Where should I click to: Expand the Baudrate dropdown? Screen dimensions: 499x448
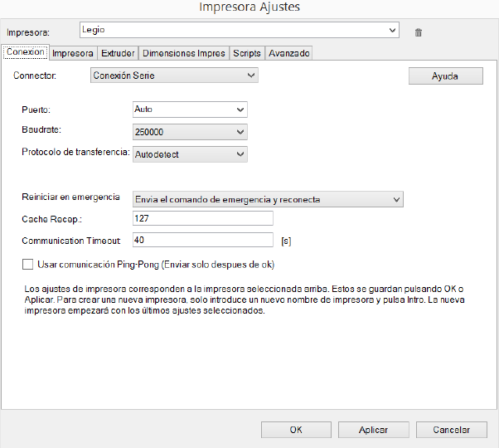(x=240, y=132)
